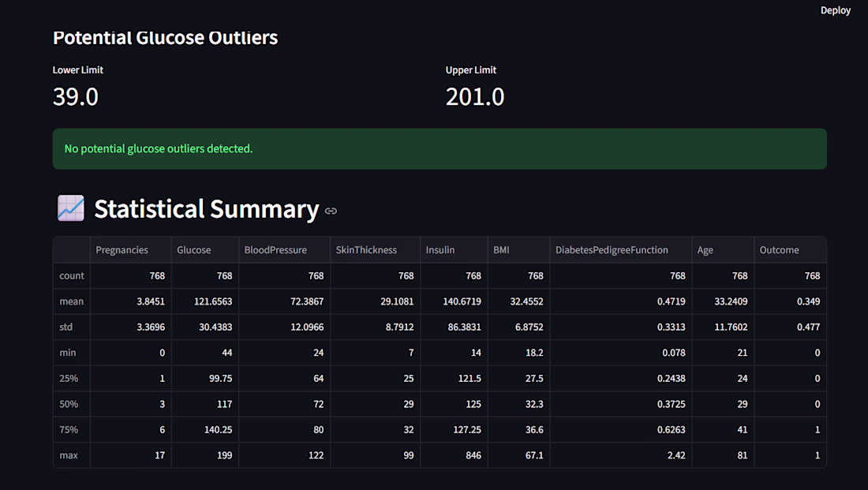
Task: Select the Insulin max cell 846
Action: point(454,455)
